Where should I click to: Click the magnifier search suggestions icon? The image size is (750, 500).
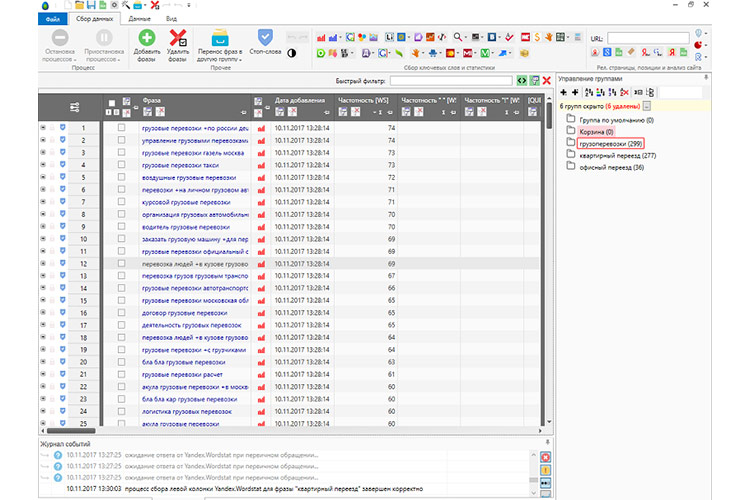458,37
